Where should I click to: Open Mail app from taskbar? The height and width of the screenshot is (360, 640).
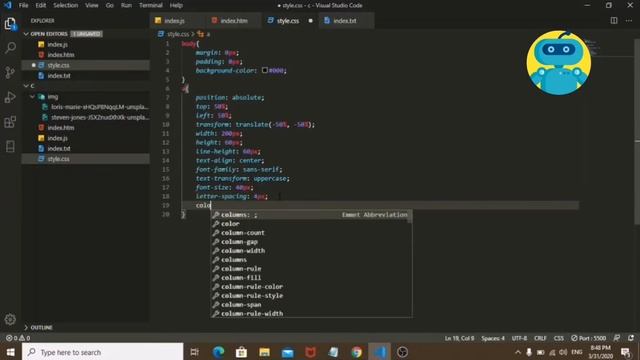click(x=287, y=352)
